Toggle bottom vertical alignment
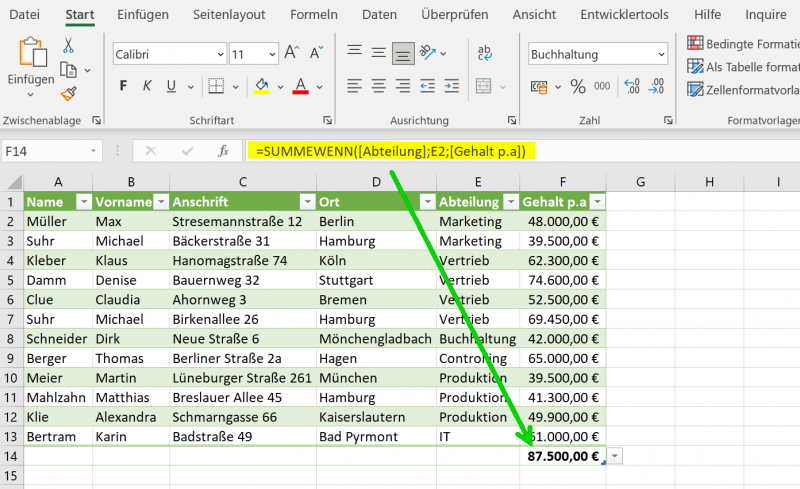Screen dimensions: 800x489 point(403,54)
